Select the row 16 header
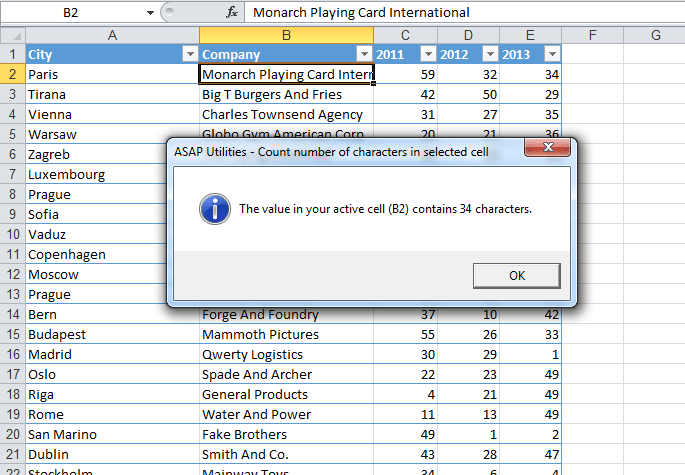685x475 pixels. [12, 355]
